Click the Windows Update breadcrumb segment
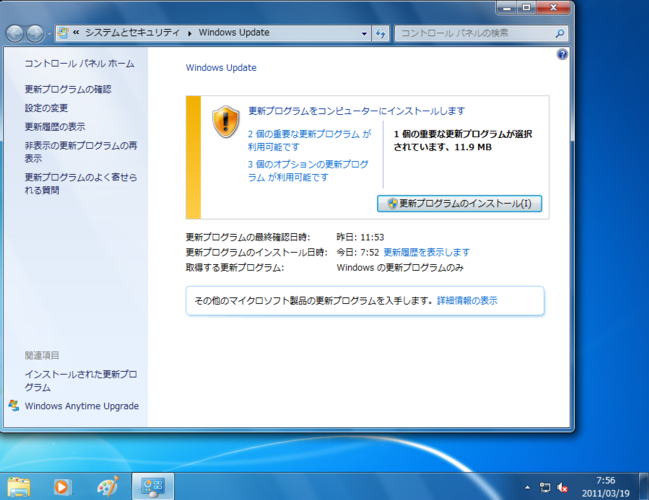This screenshot has width=649, height=500. (234, 33)
